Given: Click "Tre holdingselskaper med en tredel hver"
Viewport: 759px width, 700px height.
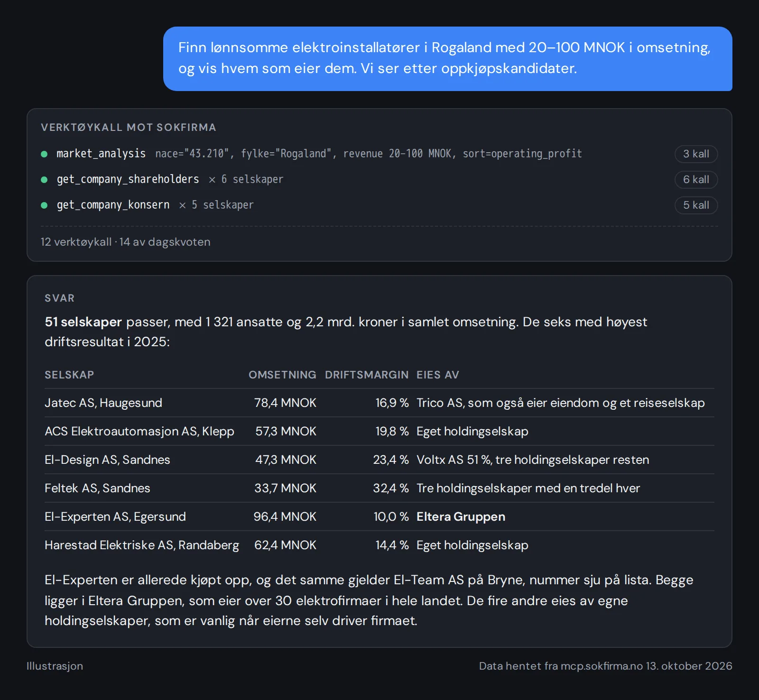Looking at the screenshot, I should [x=528, y=488].
